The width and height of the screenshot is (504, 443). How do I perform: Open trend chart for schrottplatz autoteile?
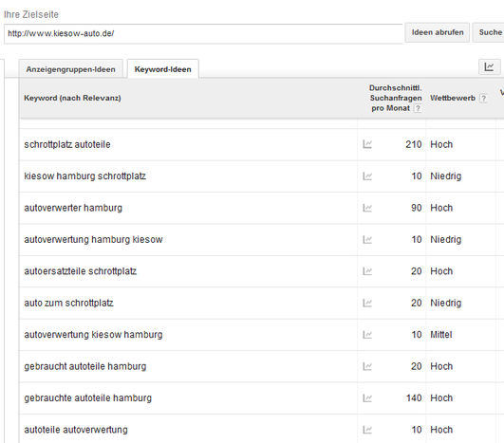click(x=367, y=144)
